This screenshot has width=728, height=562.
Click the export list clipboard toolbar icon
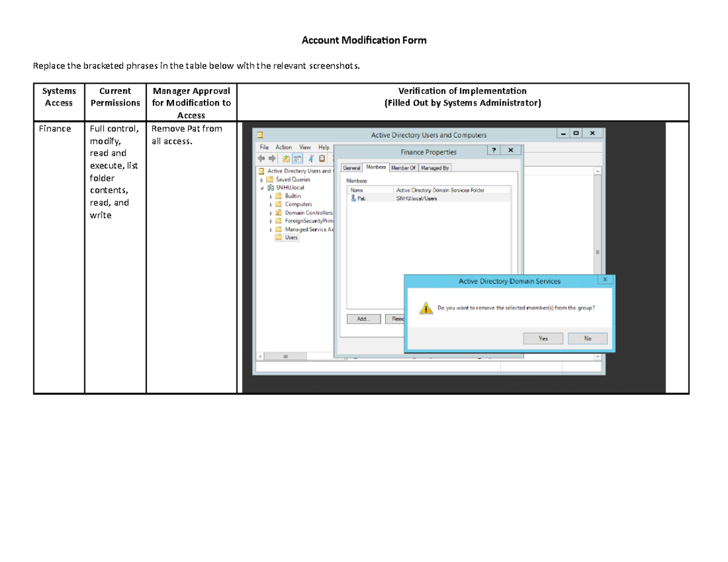[322, 159]
